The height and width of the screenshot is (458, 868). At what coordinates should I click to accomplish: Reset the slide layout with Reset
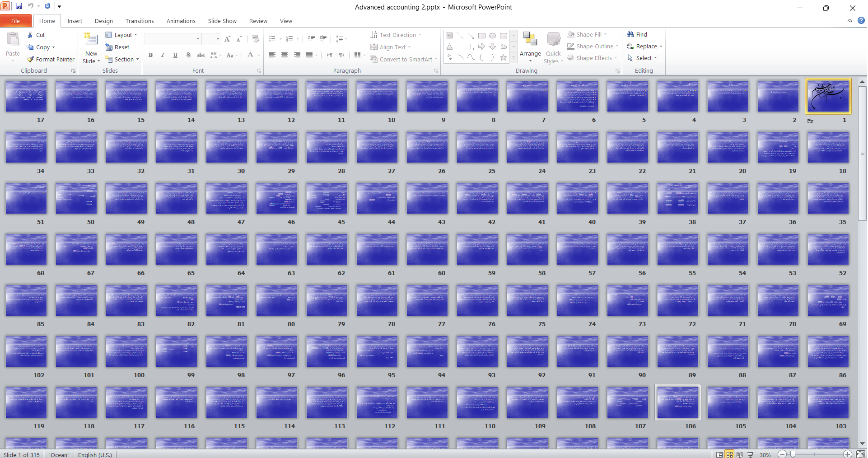tap(117, 47)
